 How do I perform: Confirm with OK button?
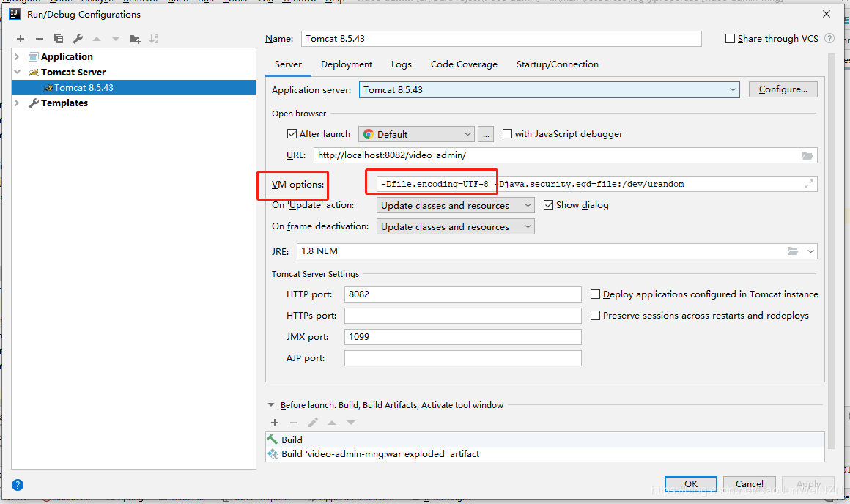click(x=690, y=483)
